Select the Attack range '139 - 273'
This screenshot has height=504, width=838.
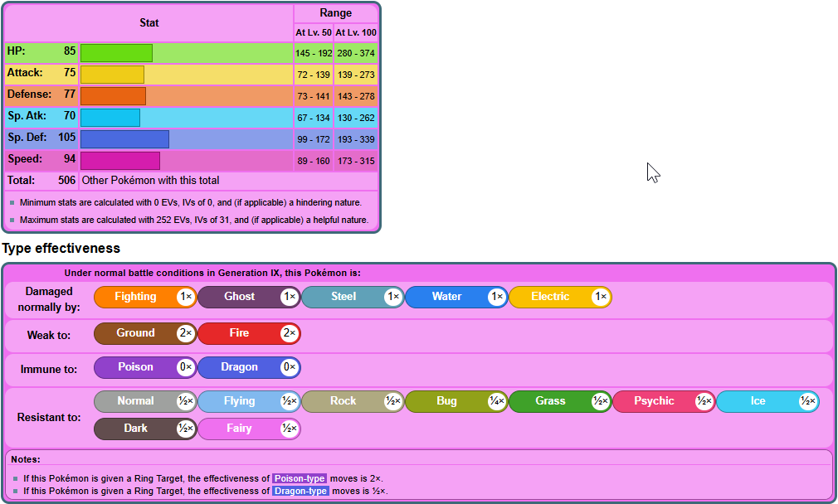(356, 75)
